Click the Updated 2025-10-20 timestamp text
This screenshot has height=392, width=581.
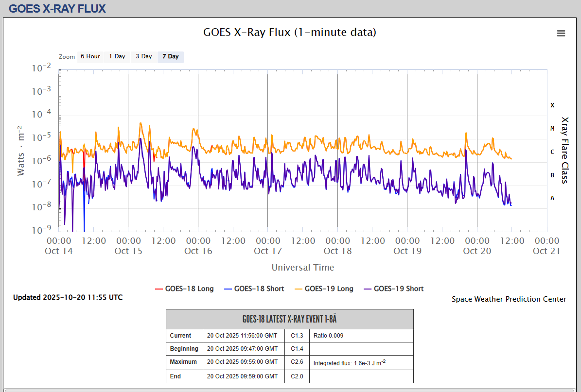tap(68, 297)
